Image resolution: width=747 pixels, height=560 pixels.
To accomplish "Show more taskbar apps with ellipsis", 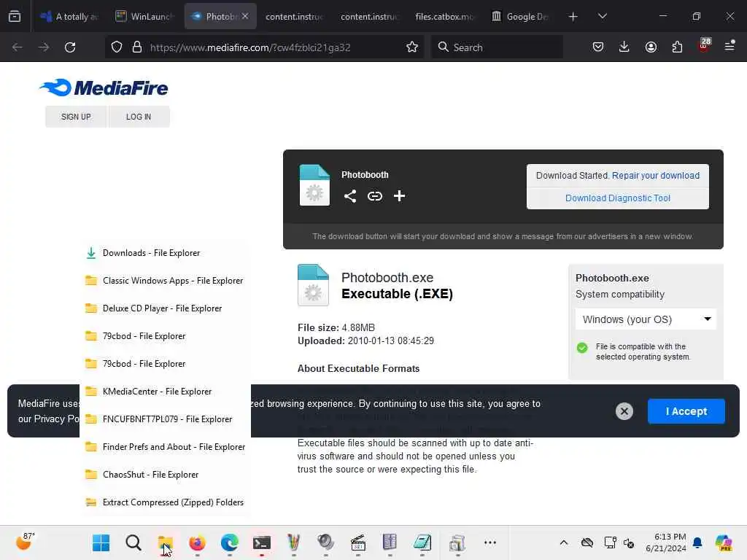I will coord(489,542).
